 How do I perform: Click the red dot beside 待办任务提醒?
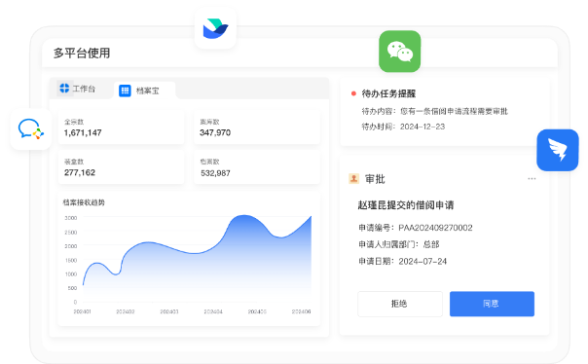(353, 93)
